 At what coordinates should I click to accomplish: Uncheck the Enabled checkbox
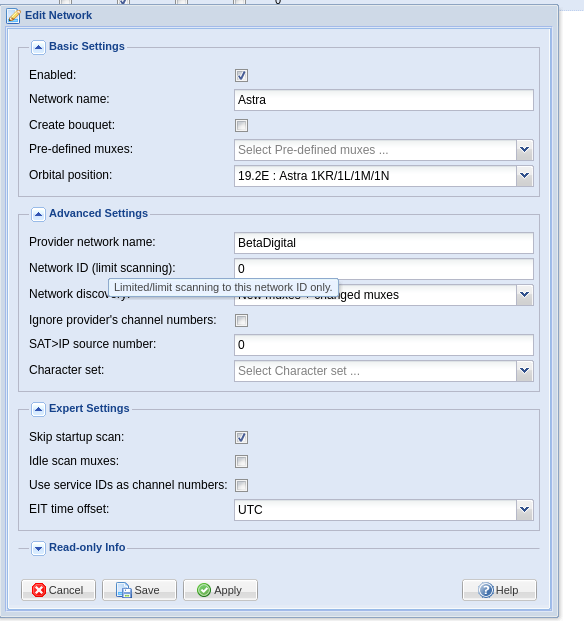[x=241, y=75]
